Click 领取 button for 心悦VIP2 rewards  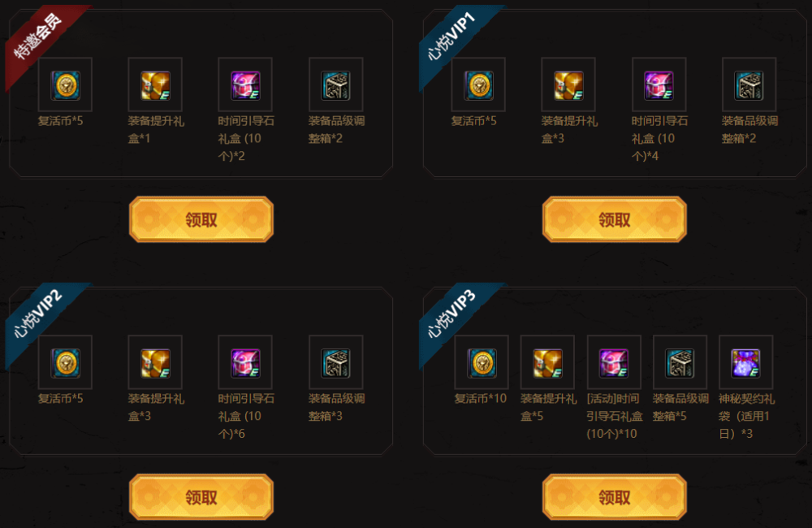click(x=201, y=497)
